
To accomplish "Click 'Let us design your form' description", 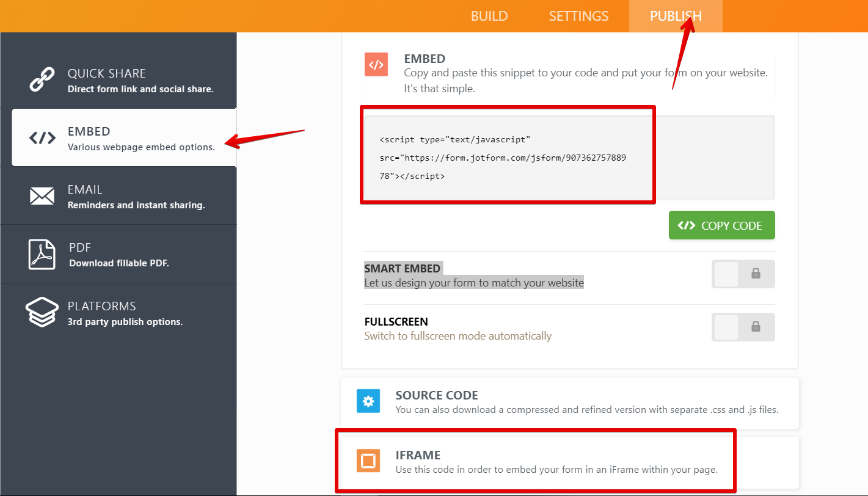I will (474, 283).
